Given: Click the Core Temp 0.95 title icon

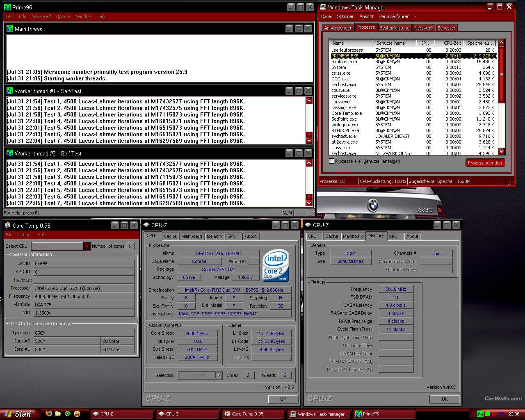Looking at the screenshot, I should pyautogui.click(x=7, y=225).
